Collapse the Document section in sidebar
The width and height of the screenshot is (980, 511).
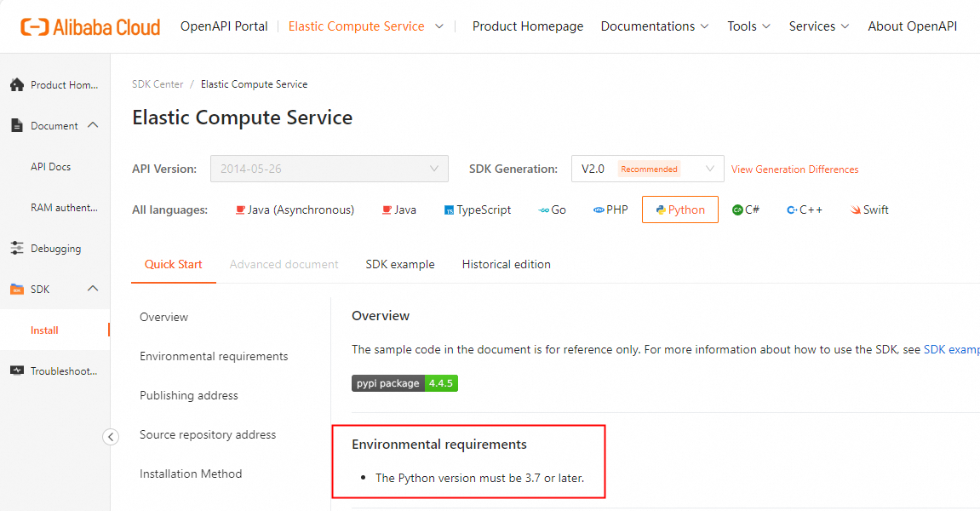pos(93,125)
